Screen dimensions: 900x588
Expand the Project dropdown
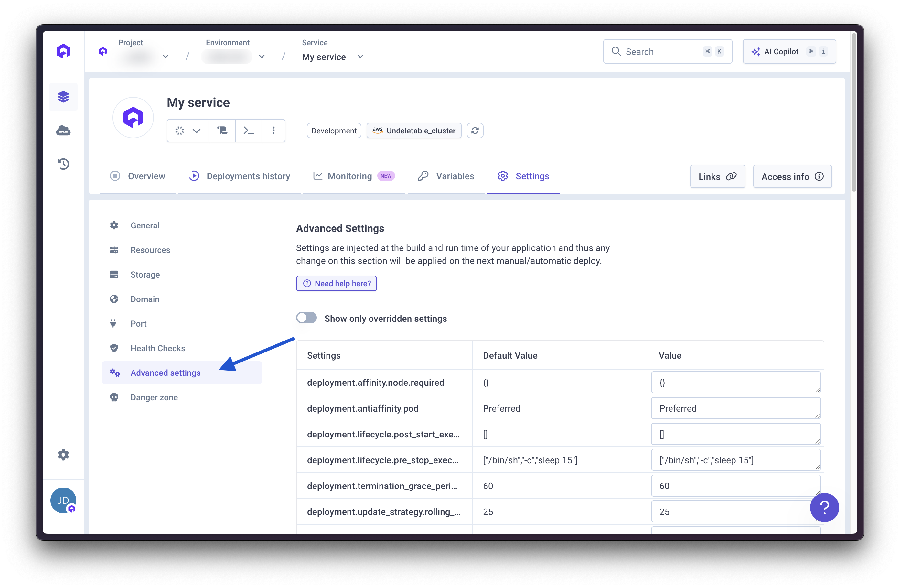pos(166,56)
